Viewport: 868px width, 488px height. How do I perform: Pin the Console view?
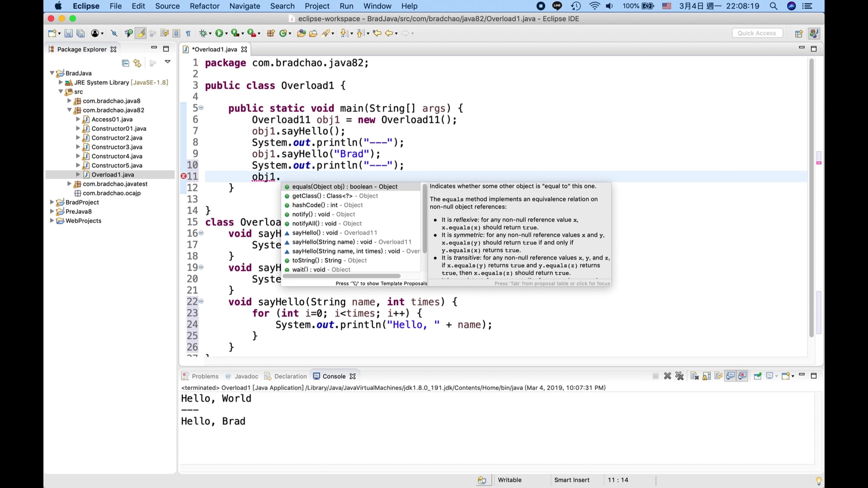click(x=758, y=376)
